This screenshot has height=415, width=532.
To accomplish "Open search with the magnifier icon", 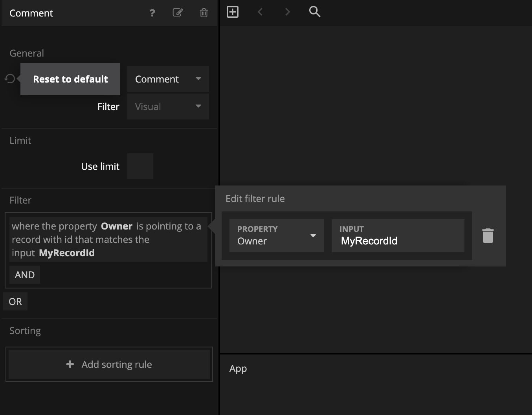I will (x=315, y=12).
